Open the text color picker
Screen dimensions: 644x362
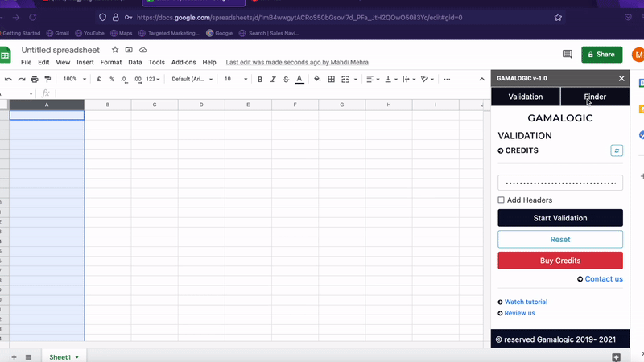[x=299, y=79]
